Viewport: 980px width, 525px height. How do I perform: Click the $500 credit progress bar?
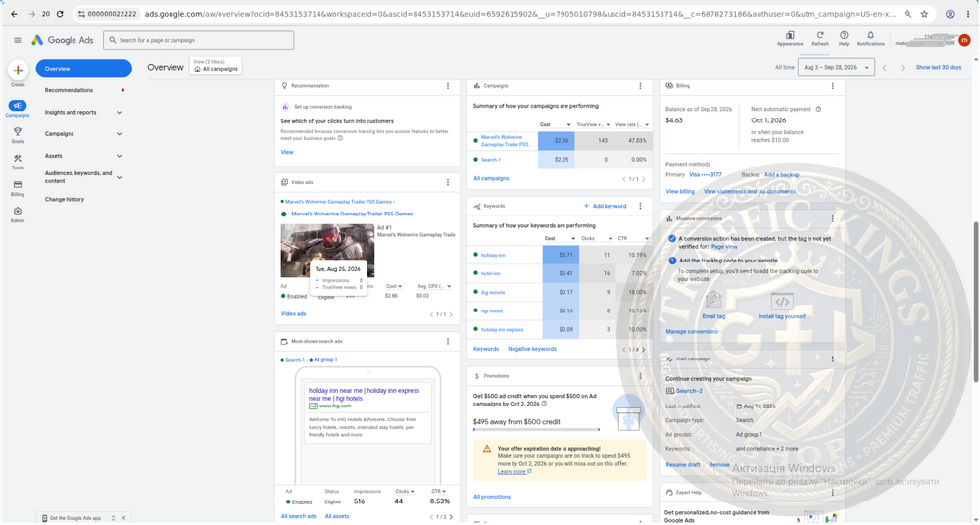[536, 429]
